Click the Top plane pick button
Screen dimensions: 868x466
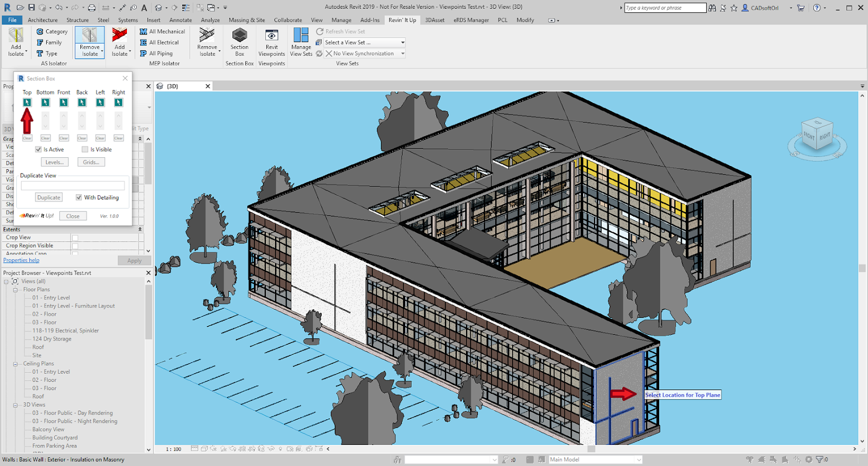tap(27, 103)
